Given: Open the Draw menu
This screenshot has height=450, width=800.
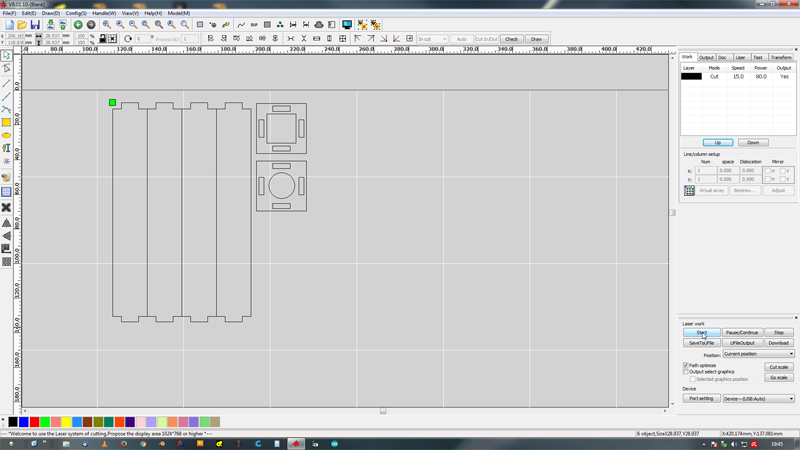Looking at the screenshot, I should pos(51,13).
